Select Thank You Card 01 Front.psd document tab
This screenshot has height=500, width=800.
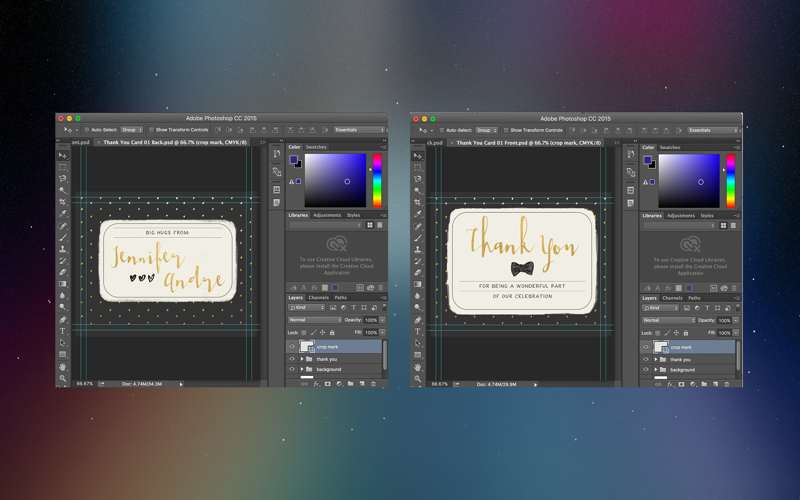(529, 143)
